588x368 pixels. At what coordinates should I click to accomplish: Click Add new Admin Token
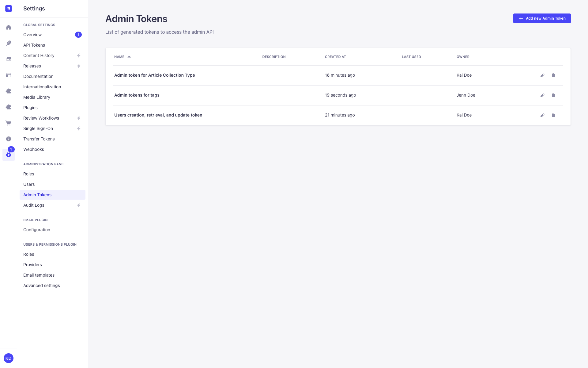click(542, 18)
